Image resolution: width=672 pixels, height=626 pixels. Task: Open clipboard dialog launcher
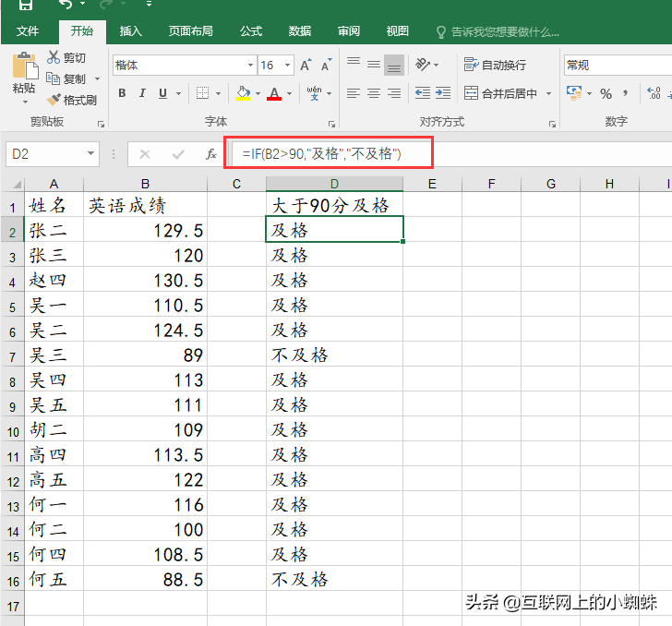pyautogui.click(x=101, y=124)
